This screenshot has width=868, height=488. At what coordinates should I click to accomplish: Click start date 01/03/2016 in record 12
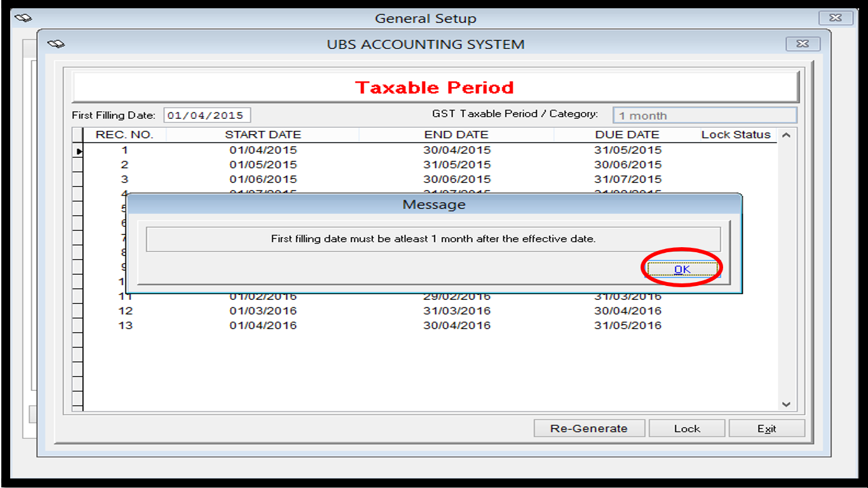263,311
